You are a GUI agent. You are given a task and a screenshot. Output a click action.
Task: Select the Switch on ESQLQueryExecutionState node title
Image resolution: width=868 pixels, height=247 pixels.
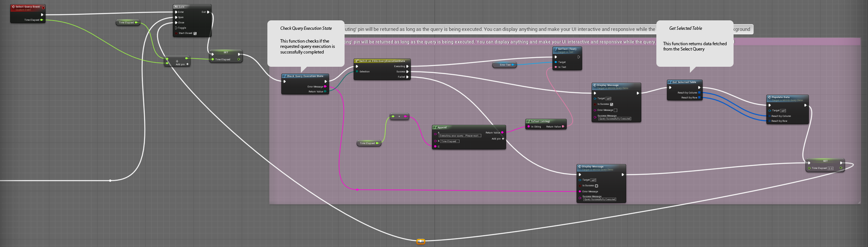[382, 61]
